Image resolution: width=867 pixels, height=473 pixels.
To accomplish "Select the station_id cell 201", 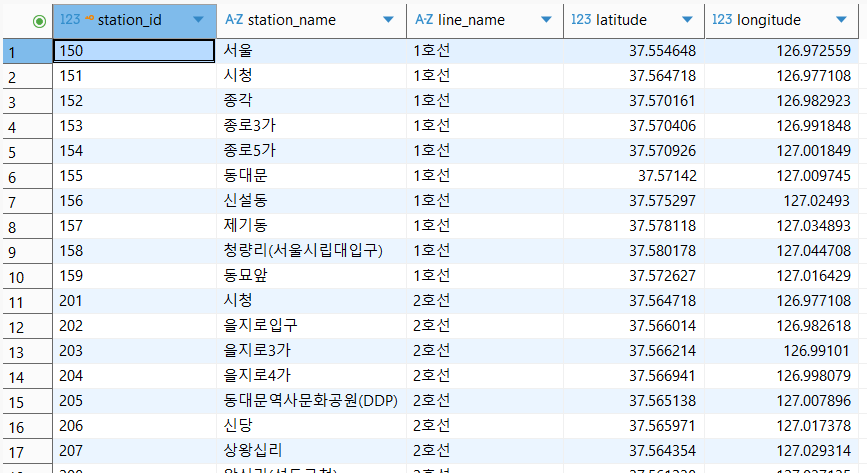I will tap(134, 301).
